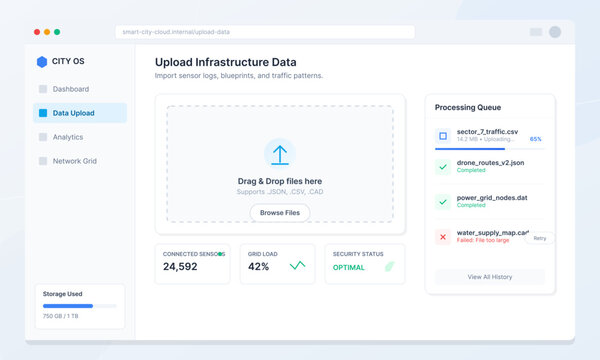Click the 'Supports .JSON, .CSV, .CAD' text
Viewport: 600px width, 360px height.
point(280,192)
